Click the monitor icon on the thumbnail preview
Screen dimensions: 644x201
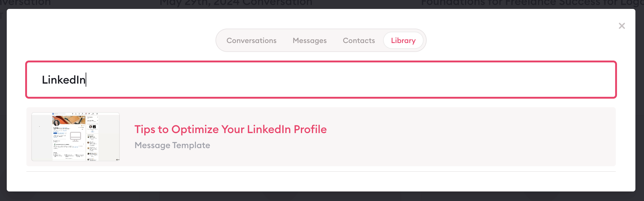pos(76,137)
